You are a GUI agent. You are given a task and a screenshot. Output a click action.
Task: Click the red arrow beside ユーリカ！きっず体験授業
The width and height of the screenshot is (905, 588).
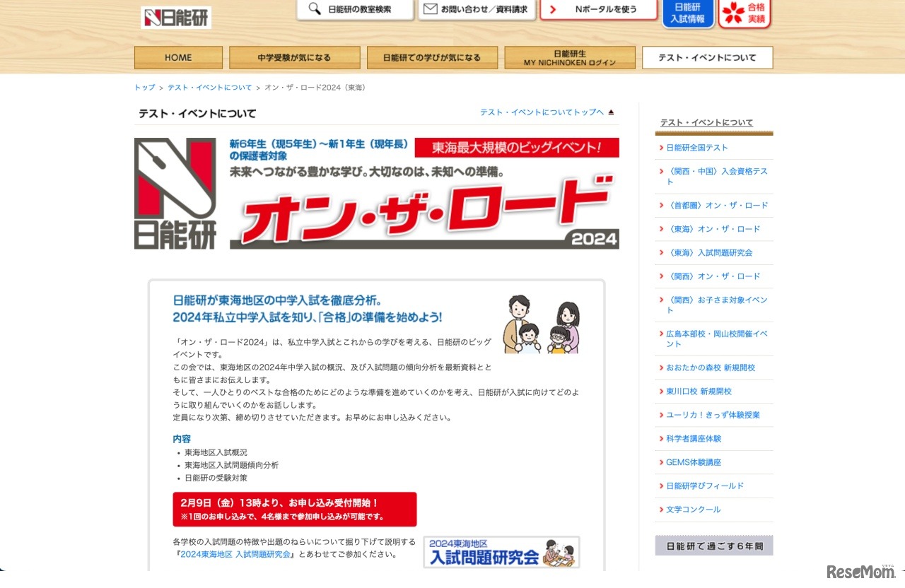click(661, 416)
